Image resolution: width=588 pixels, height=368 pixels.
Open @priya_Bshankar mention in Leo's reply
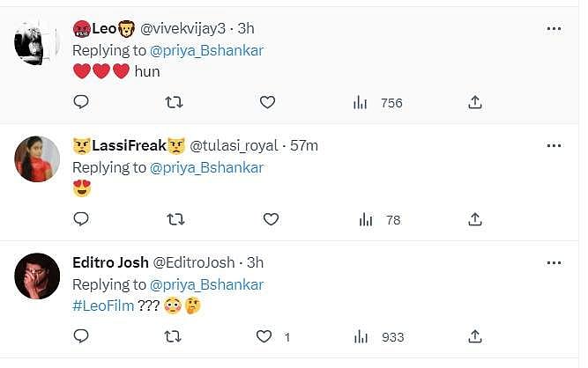pos(206,50)
